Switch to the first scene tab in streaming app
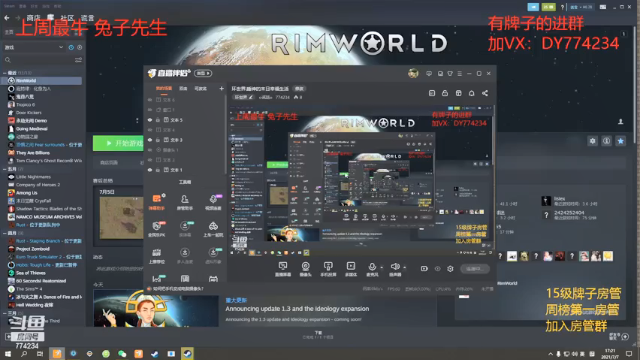The height and width of the screenshot is (360, 640). [164, 88]
